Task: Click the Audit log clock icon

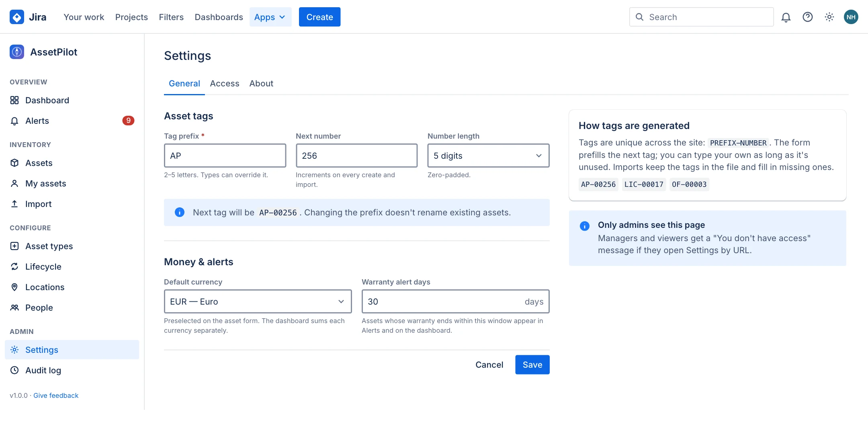Action: 14,370
